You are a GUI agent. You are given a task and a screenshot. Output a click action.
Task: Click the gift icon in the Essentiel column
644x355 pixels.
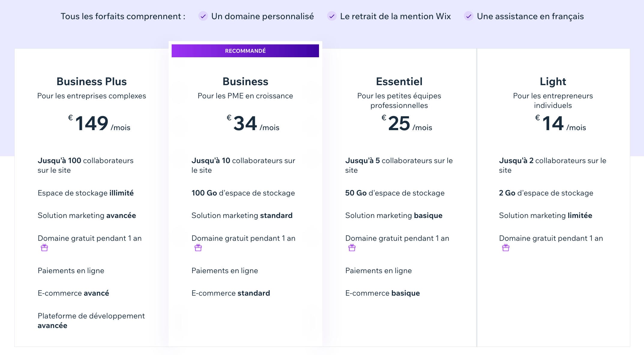click(352, 248)
